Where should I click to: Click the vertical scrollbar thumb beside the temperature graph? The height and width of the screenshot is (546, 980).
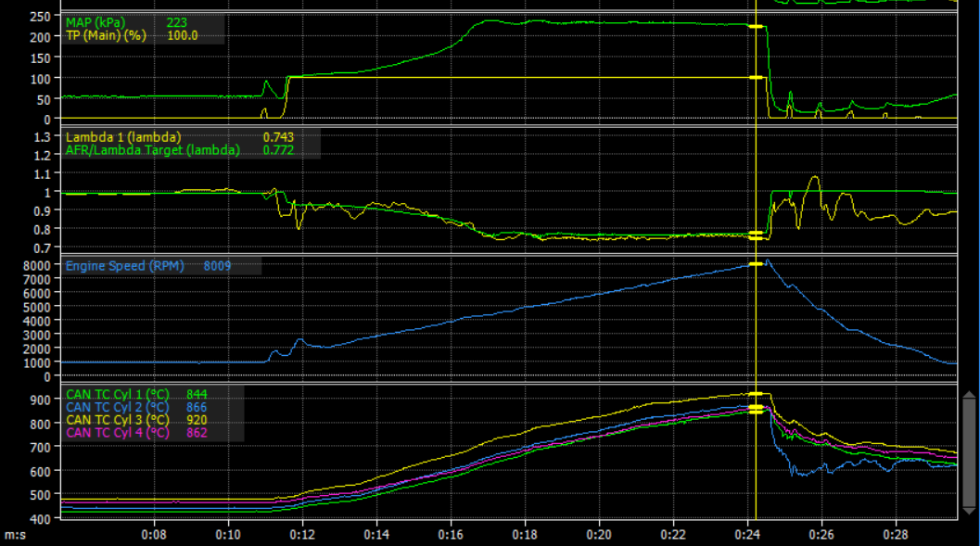coord(970,453)
